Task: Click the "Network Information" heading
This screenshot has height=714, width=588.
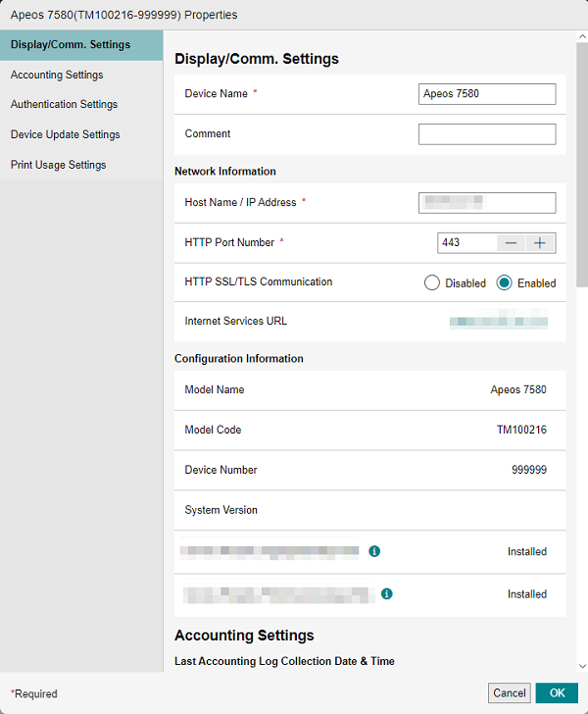Action: point(225,172)
